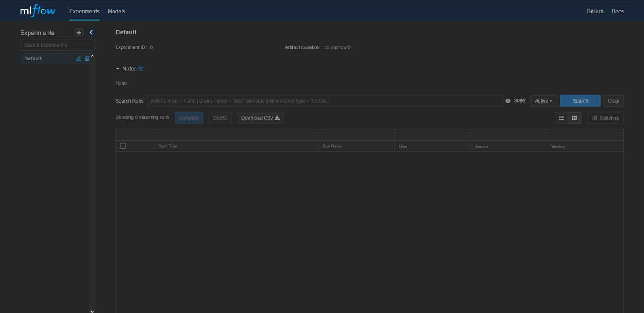The height and width of the screenshot is (313, 644).
Task: Select all runs with the header checkbox
Action: pos(123,146)
